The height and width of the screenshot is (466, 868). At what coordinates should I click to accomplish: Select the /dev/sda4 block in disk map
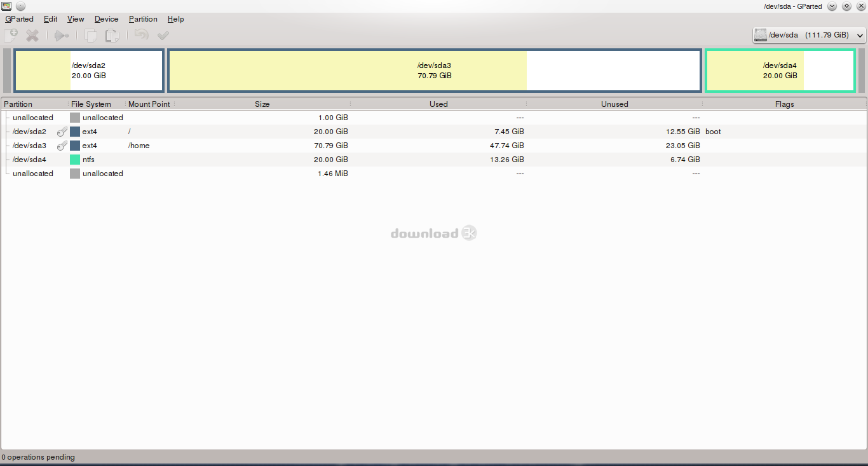tap(780, 71)
